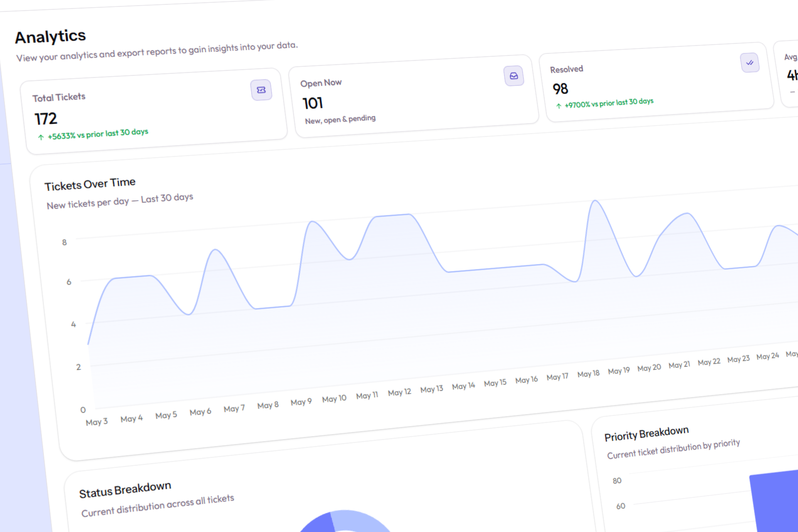Click '+5633% vs prior last 30 days'
This screenshot has height=532, width=798.
pos(98,134)
